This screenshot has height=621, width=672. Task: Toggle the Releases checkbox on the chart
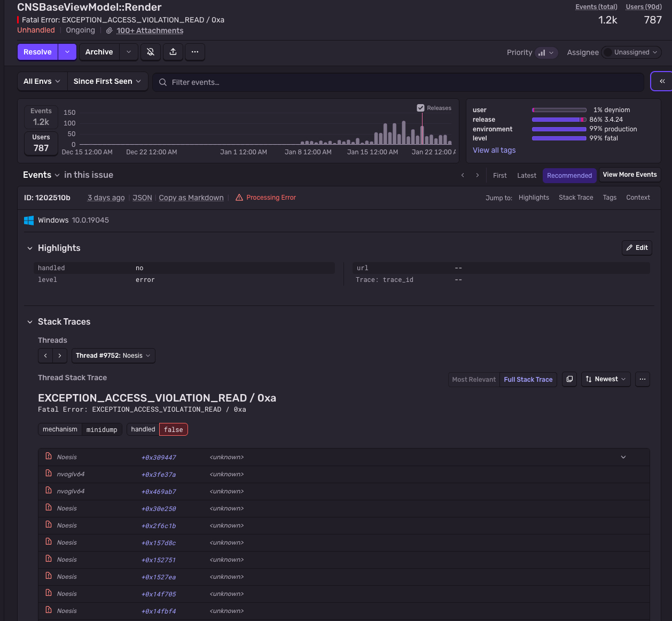[420, 108]
